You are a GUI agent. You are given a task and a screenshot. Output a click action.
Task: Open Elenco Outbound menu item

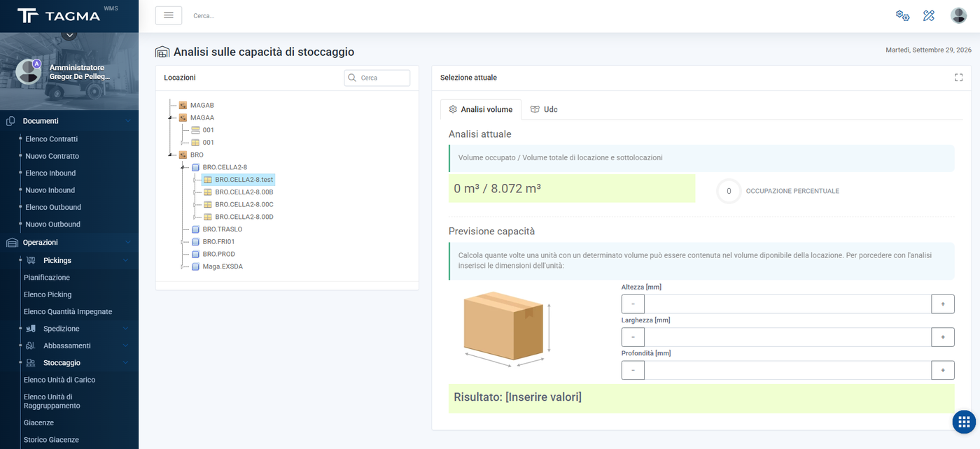pyautogui.click(x=53, y=207)
